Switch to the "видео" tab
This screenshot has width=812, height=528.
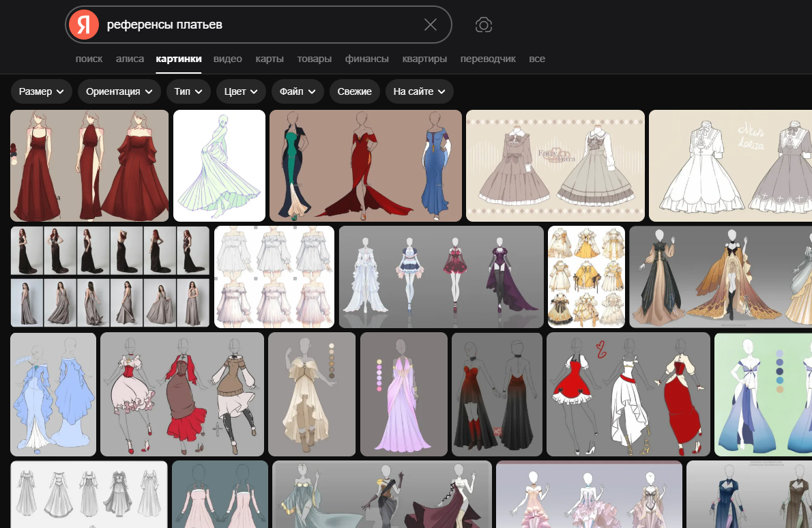(228, 59)
